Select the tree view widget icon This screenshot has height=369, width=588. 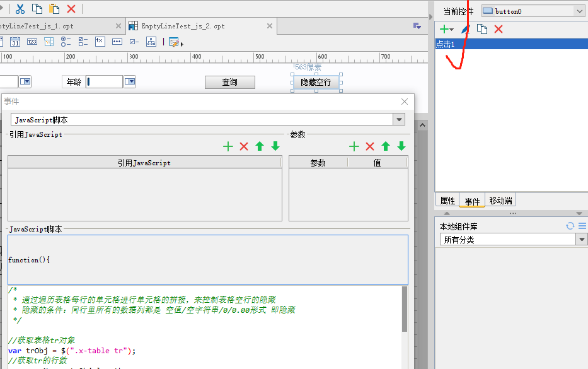151,42
